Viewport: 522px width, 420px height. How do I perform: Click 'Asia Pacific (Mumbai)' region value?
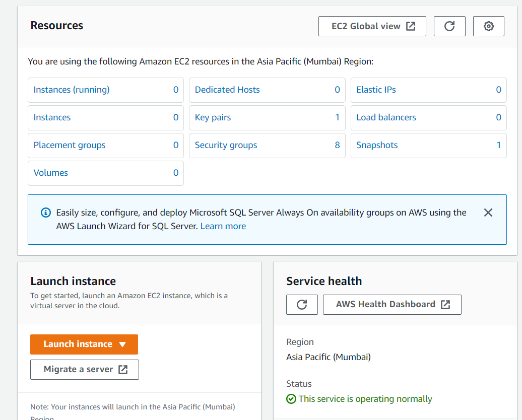pyautogui.click(x=329, y=357)
